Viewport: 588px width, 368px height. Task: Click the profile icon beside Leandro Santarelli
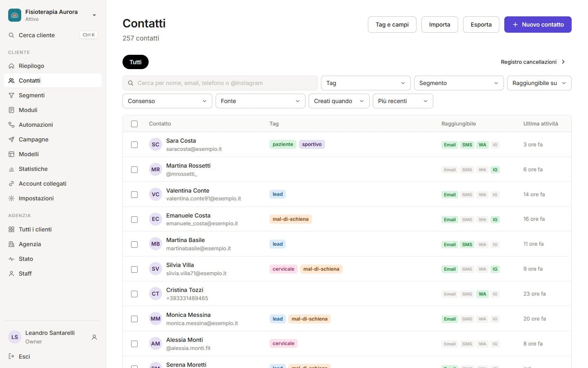coord(94,337)
